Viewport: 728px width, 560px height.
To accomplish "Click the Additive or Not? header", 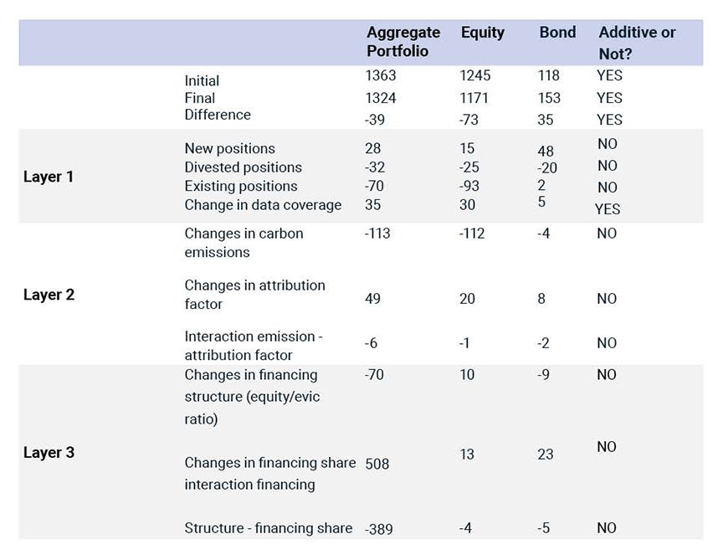I will point(637,42).
